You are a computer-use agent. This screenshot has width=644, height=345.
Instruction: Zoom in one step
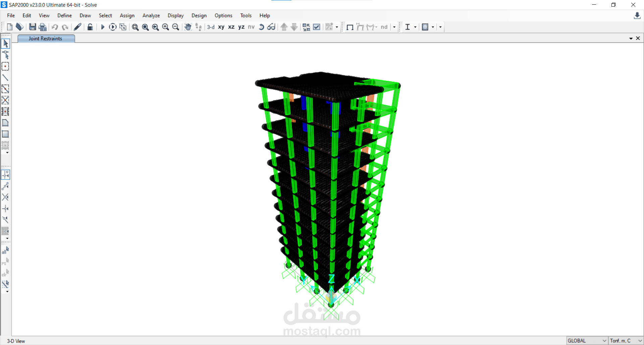(165, 27)
